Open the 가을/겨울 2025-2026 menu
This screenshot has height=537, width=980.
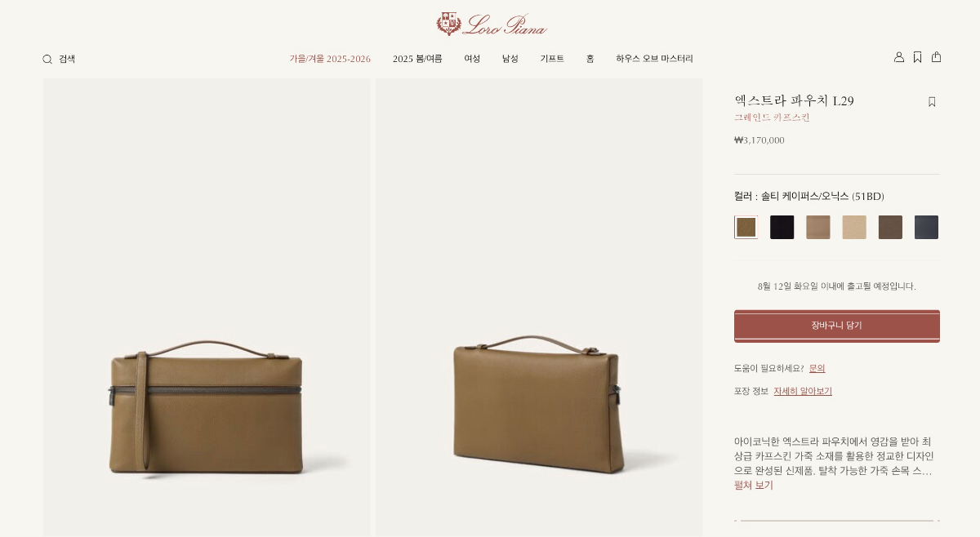coord(330,59)
